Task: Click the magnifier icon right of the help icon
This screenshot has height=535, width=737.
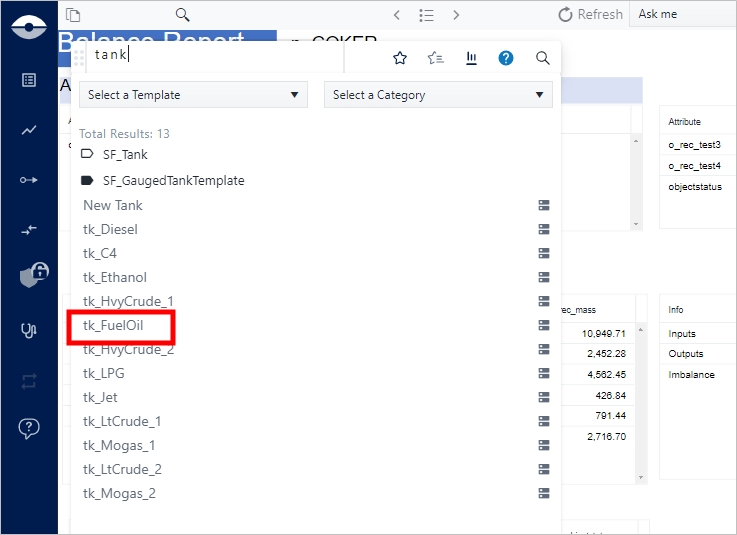Action: click(x=543, y=58)
